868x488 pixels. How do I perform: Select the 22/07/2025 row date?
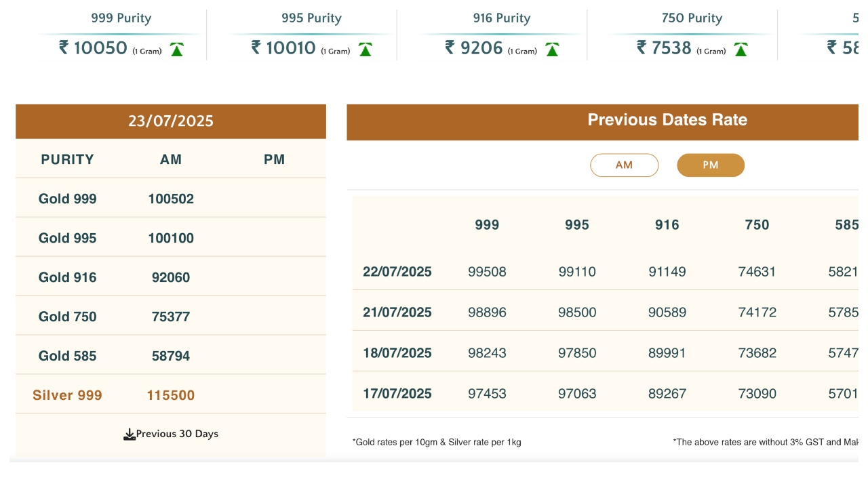(397, 272)
